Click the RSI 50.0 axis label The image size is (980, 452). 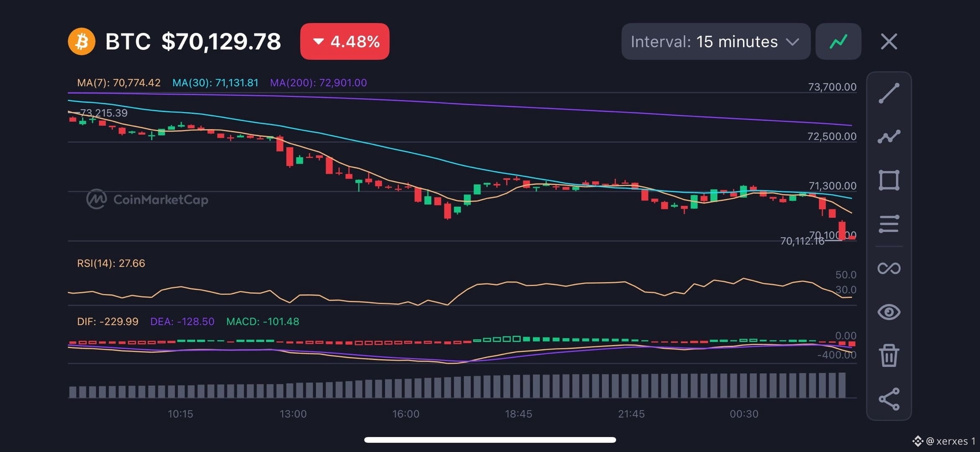(x=846, y=275)
